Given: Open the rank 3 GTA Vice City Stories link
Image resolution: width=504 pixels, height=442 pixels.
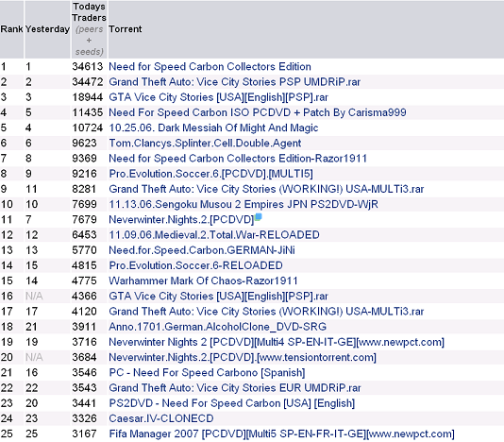Looking at the screenshot, I should click(219, 97).
